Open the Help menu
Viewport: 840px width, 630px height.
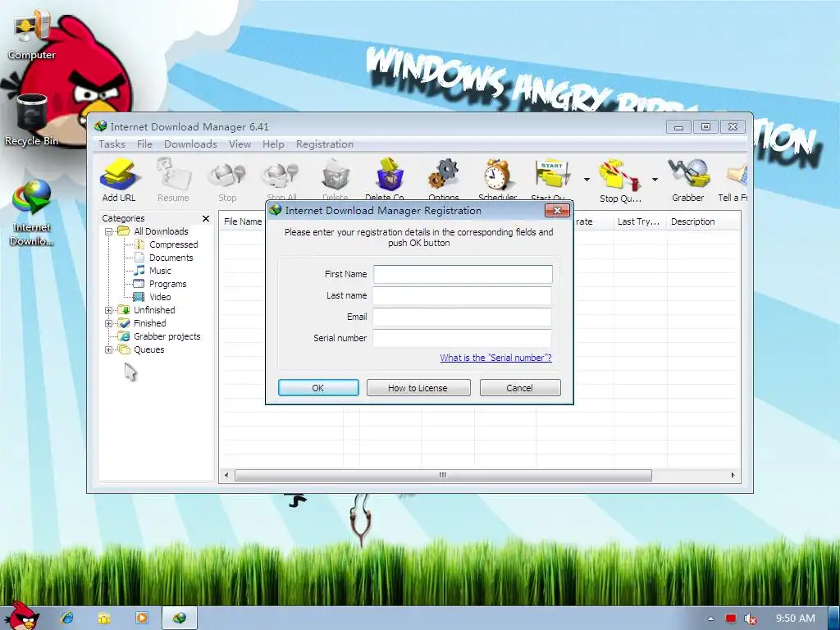pyautogui.click(x=273, y=144)
